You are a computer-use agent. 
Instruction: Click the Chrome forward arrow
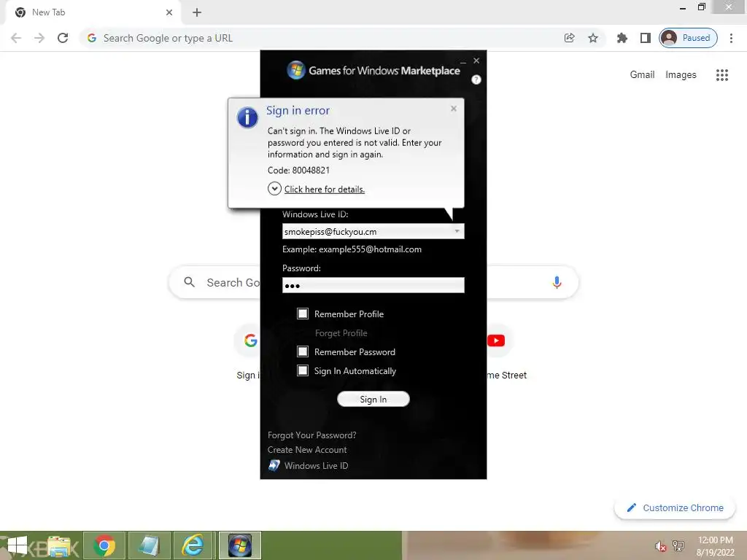pos(39,38)
